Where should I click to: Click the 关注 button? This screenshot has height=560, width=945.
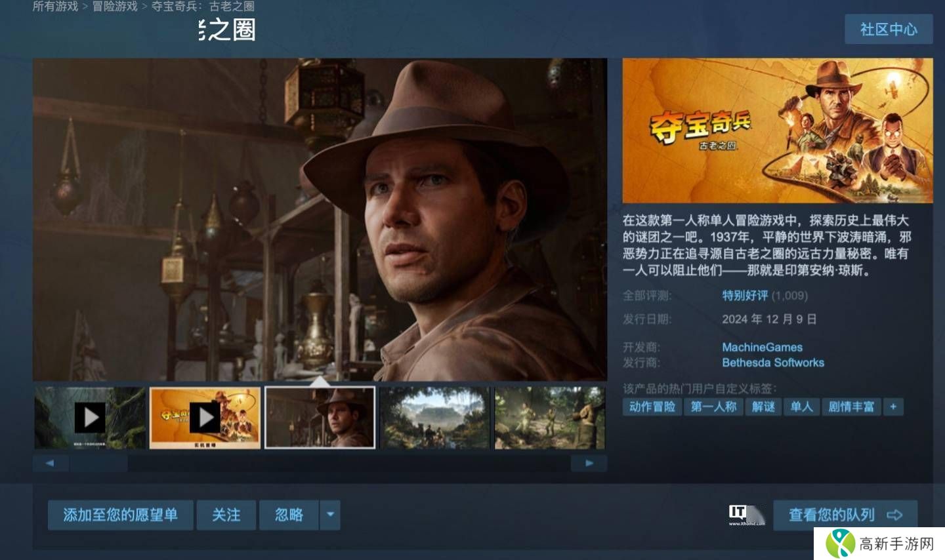226,515
